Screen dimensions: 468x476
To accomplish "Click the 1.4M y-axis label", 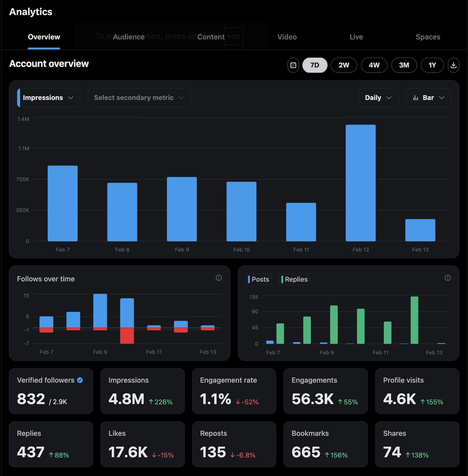I will point(23,119).
